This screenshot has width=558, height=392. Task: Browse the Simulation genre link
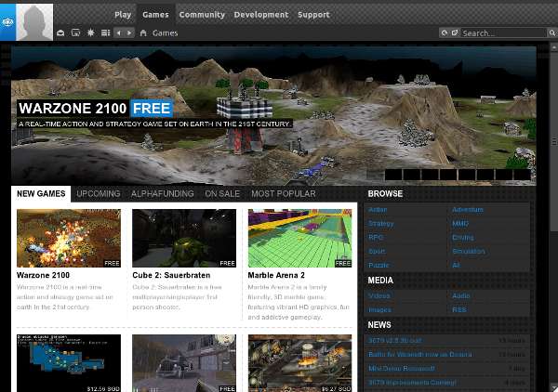(x=469, y=251)
